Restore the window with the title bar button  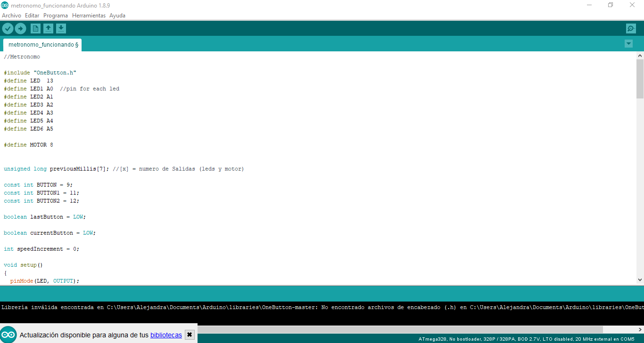(x=611, y=5)
